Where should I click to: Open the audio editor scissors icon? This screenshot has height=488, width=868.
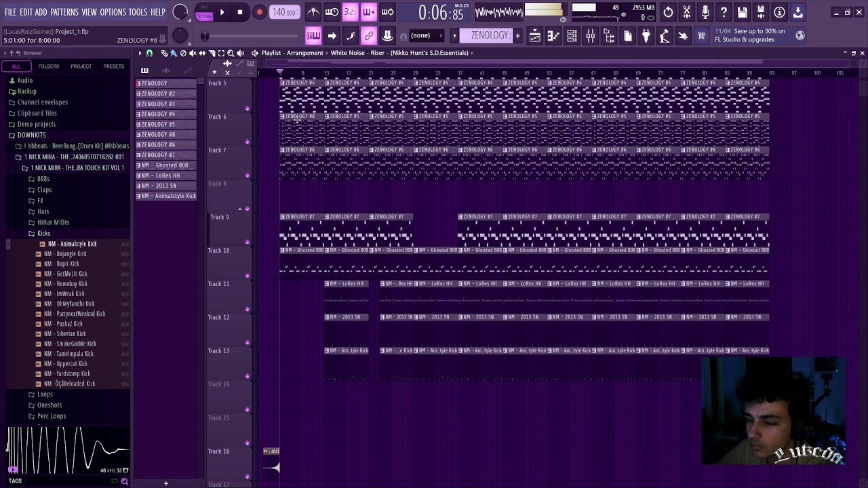[687, 12]
